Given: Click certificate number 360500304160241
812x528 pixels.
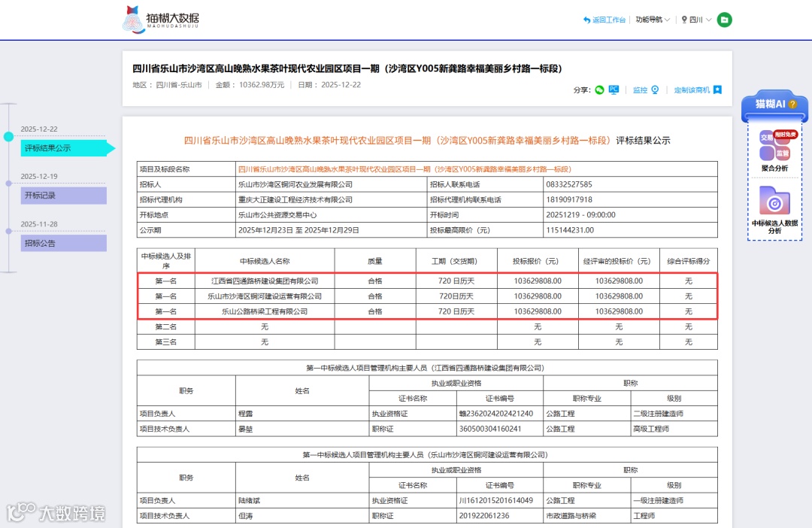Looking at the screenshot, I should point(490,429).
